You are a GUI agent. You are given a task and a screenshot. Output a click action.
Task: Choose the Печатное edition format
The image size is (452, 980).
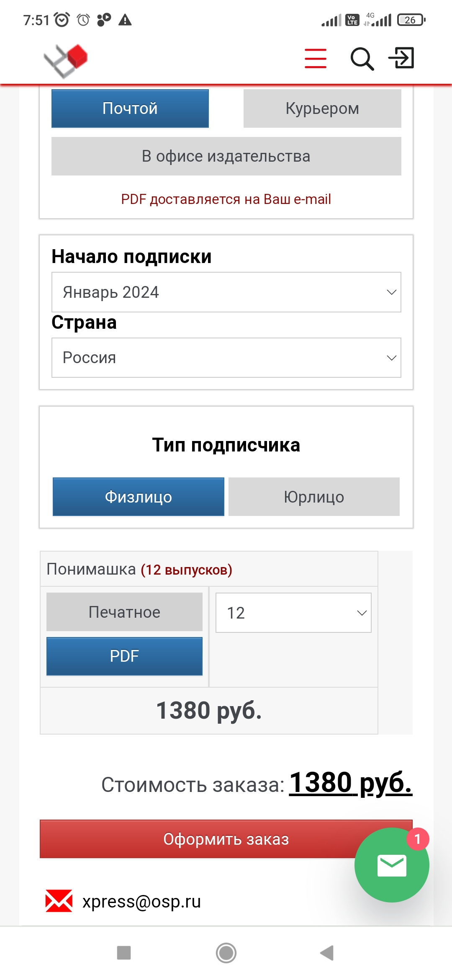click(x=124, y=612)
